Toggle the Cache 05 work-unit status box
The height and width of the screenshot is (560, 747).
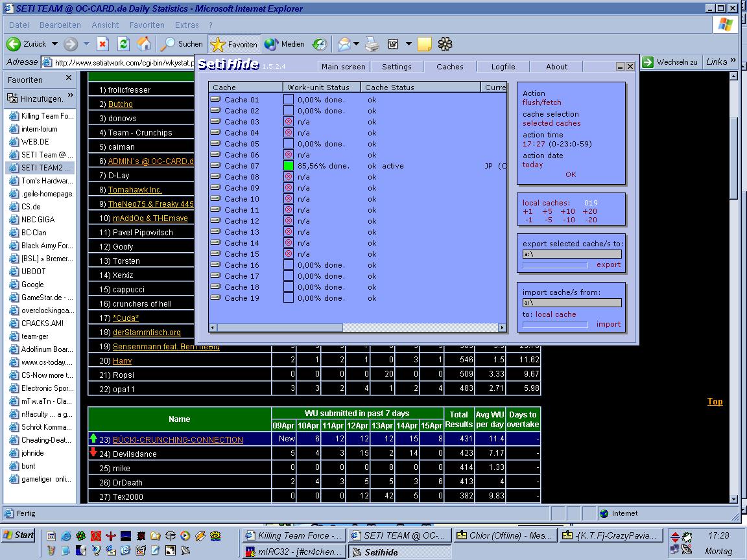coord(288,143)
